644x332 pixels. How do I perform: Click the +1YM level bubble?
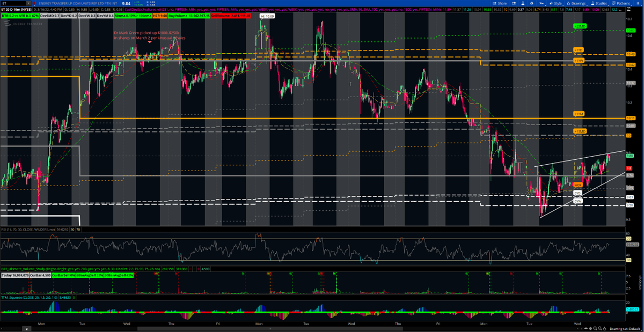point(578,114)
